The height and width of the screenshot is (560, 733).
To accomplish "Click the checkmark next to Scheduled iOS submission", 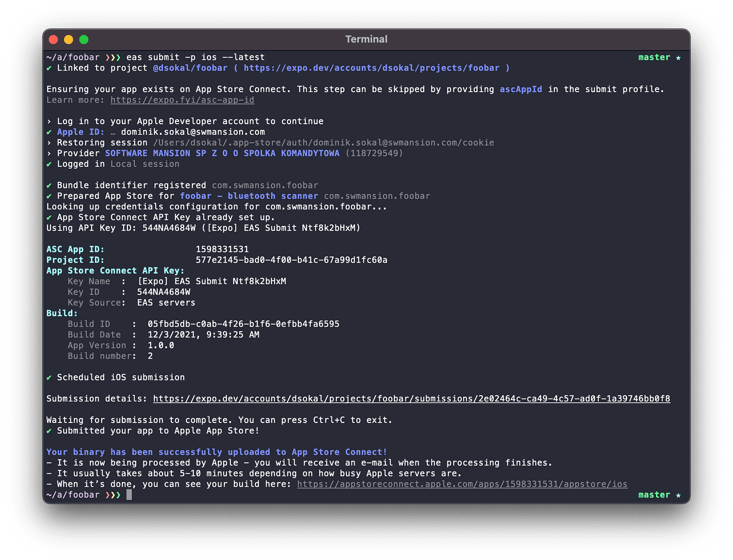I will click(x=49, y=378).
